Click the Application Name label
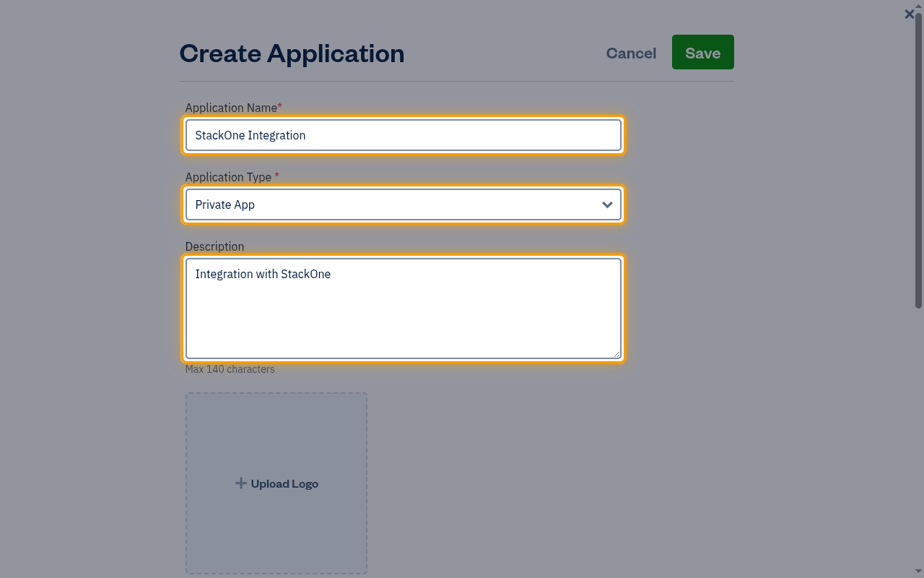 pos(231,108)
